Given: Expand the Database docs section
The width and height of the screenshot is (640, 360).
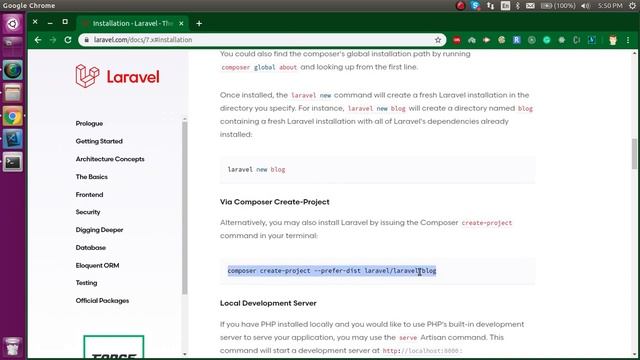Looking at the screenshot, I should pyautogui.click(x=91, y=248).
